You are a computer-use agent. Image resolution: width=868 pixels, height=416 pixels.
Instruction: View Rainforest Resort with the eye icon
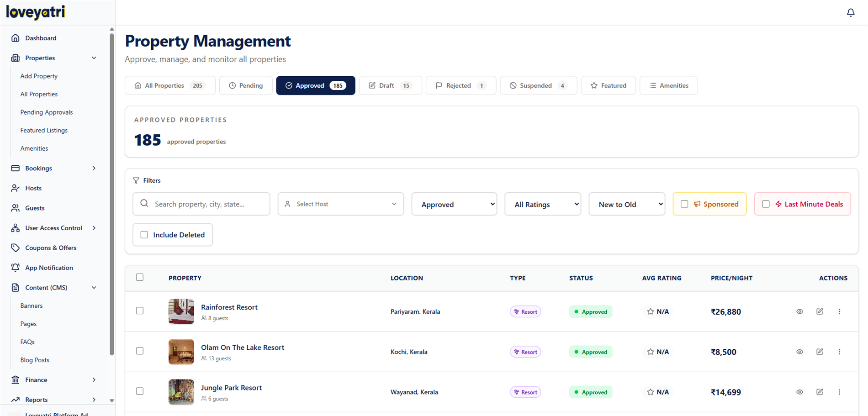point(799,311)
